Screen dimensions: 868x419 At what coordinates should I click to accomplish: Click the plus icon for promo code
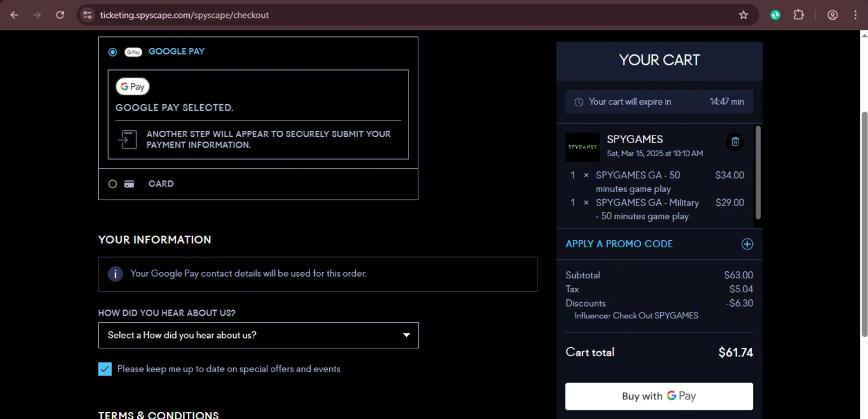[747, 244]
